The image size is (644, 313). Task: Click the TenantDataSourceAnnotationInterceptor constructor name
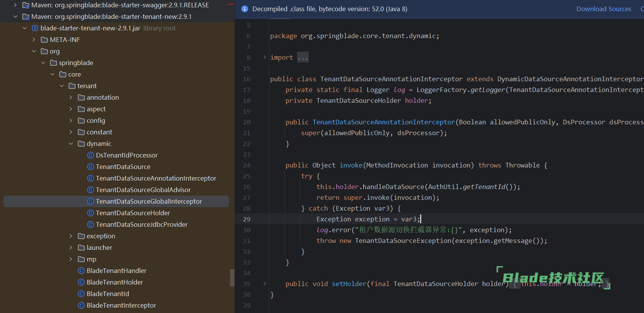coord(383,122)
